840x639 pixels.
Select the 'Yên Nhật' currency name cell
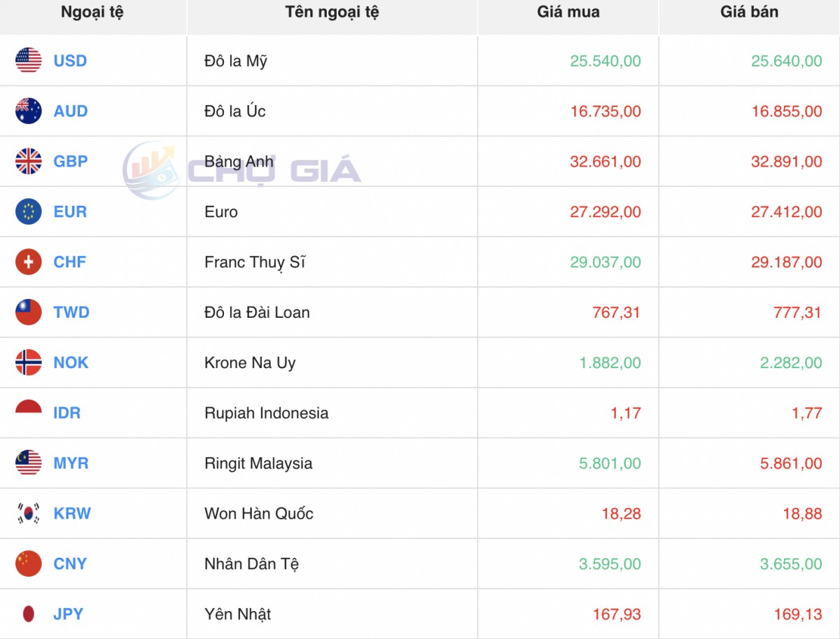[x=237, y=615]
